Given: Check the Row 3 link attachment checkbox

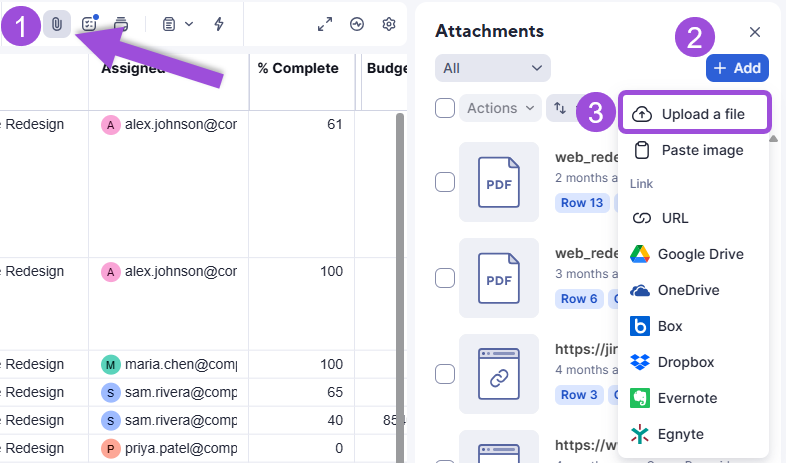Looking at the screenshot, I should point(445,374).
